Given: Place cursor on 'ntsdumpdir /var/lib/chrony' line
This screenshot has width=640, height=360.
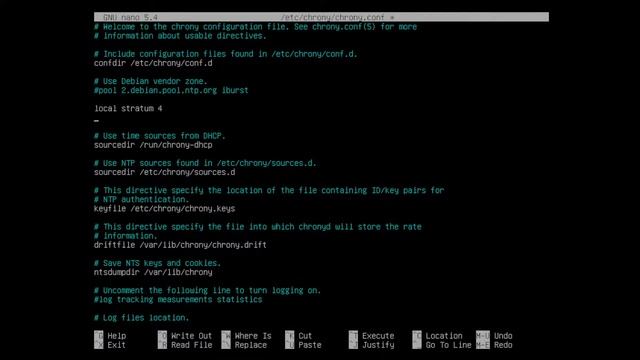Looking at the screenshot, I should tap(153, 272).
